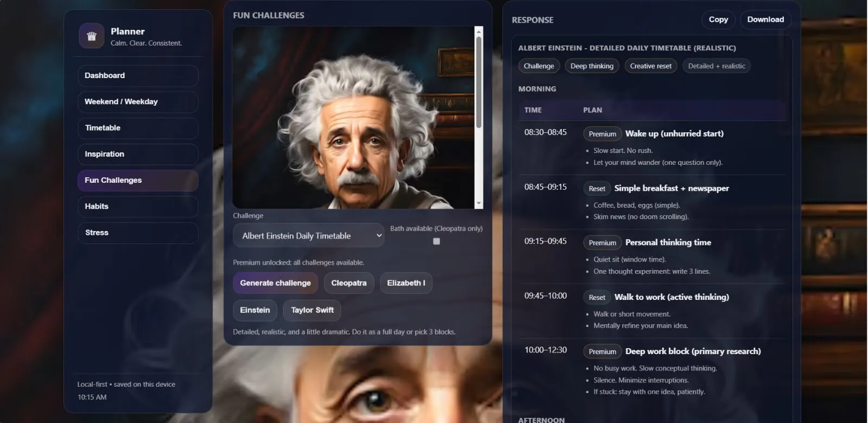The image size is (868, 423).
Task: Click the 10:15 AM clock text
Action: click(x=92, y=398)
